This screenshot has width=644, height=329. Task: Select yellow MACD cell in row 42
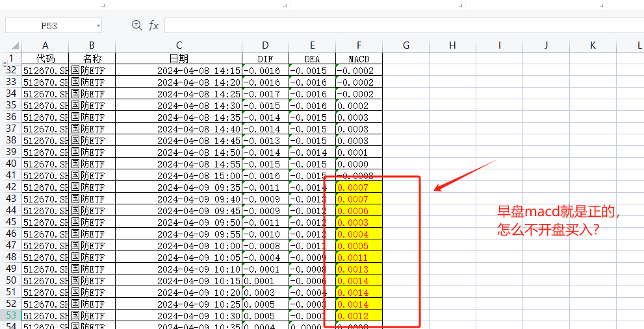coord(359,187)
